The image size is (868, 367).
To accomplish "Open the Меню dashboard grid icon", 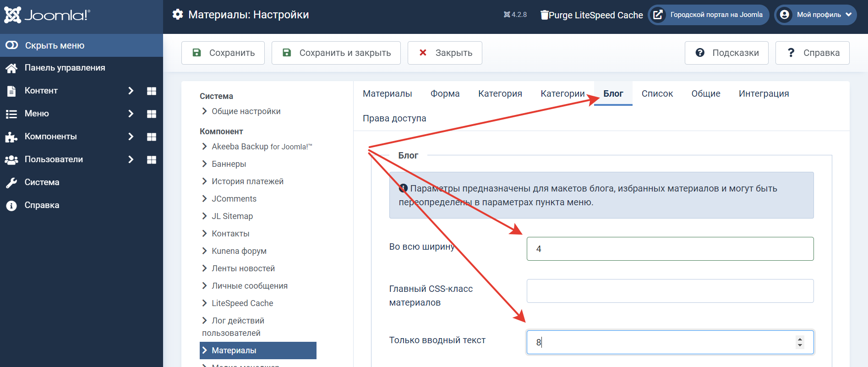I will click(152, 114).
